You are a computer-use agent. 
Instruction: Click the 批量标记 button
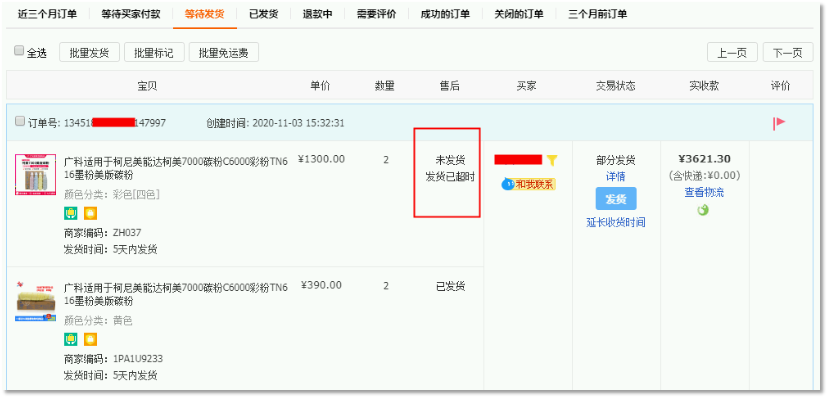click(154, 52)
